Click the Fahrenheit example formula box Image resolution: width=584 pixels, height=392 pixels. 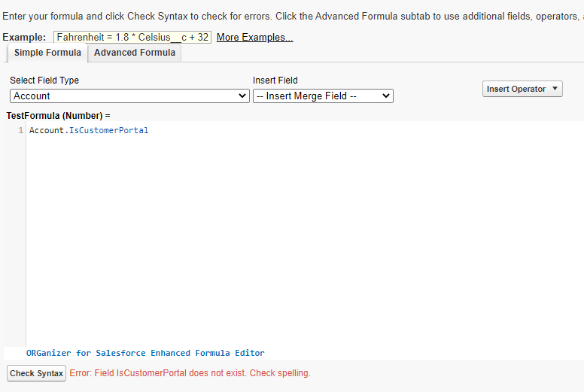pyautogui.click(x=132, y=38)
